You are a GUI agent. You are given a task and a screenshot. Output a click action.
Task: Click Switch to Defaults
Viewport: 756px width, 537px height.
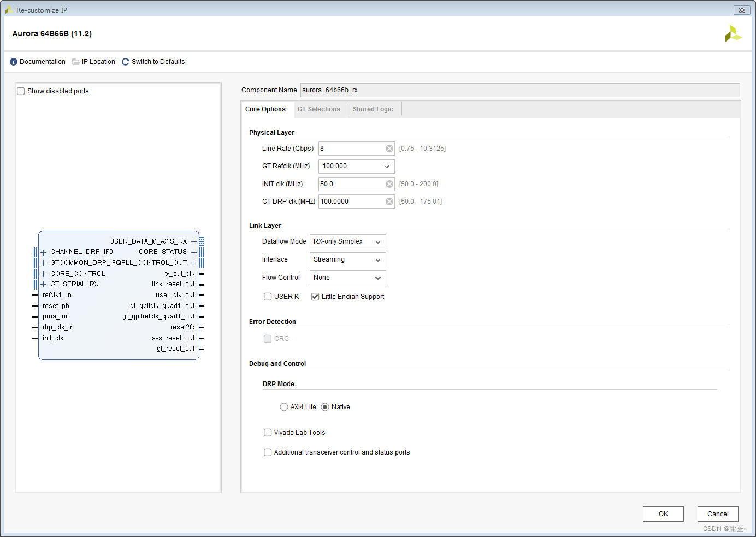[x=158, y=62]
